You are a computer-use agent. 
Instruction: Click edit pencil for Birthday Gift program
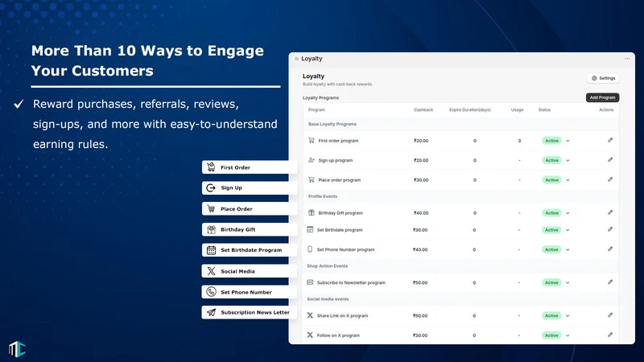point(610,212)
